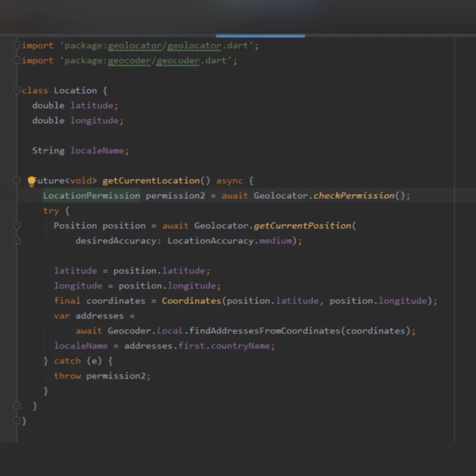Collapse the first import statement fold marker
Viewport: 476px width, 476px height.
click(x=17, y=45)
